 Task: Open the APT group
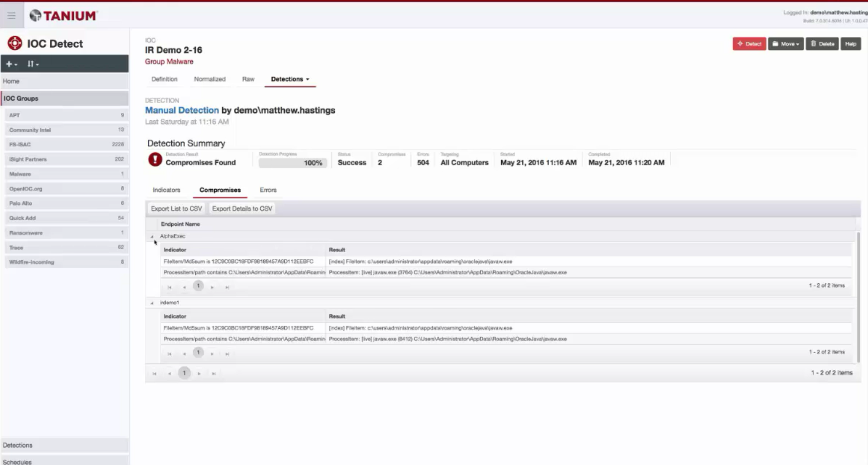[67, 115]
